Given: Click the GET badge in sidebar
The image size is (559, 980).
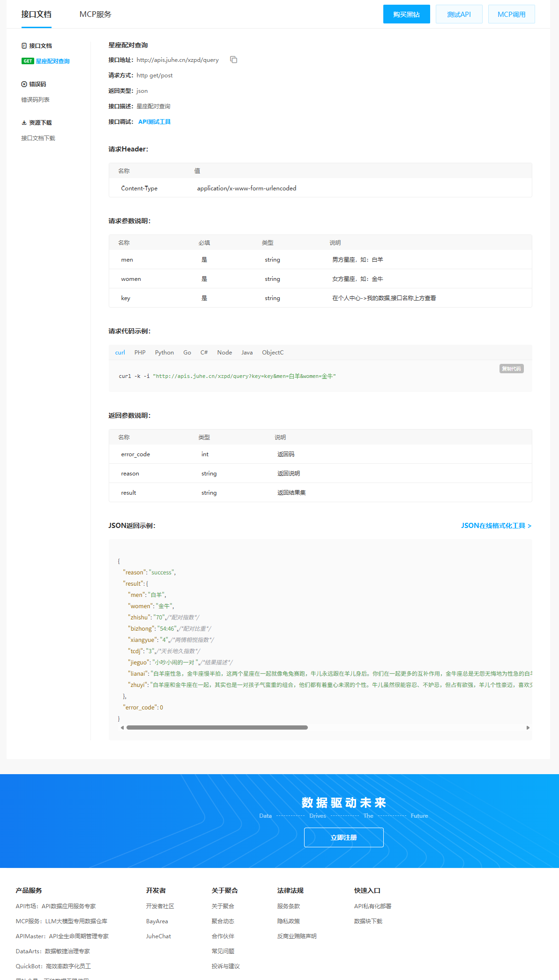Looking at the screenshot, I should pos(28,61).
